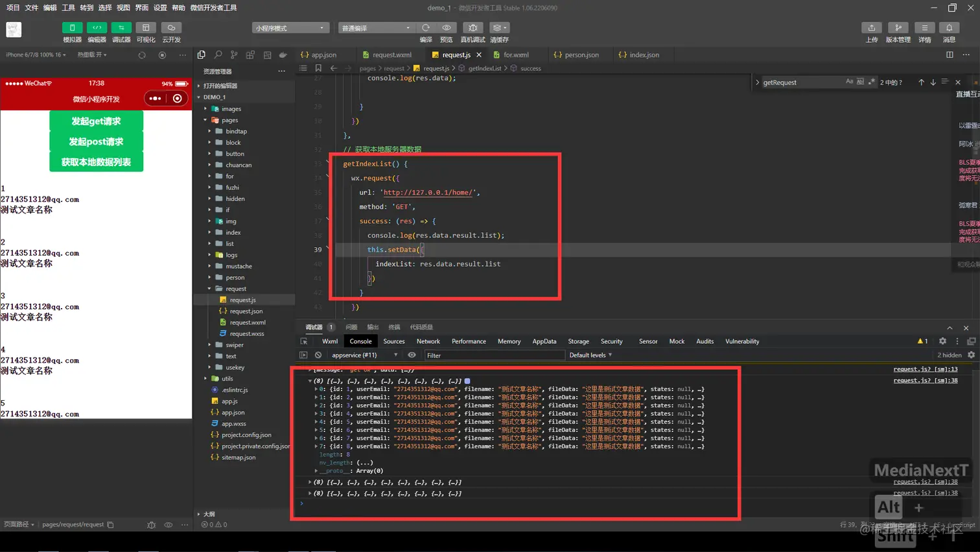Click the first request.js? [sm]:38 source link

[x=925, y=381]
